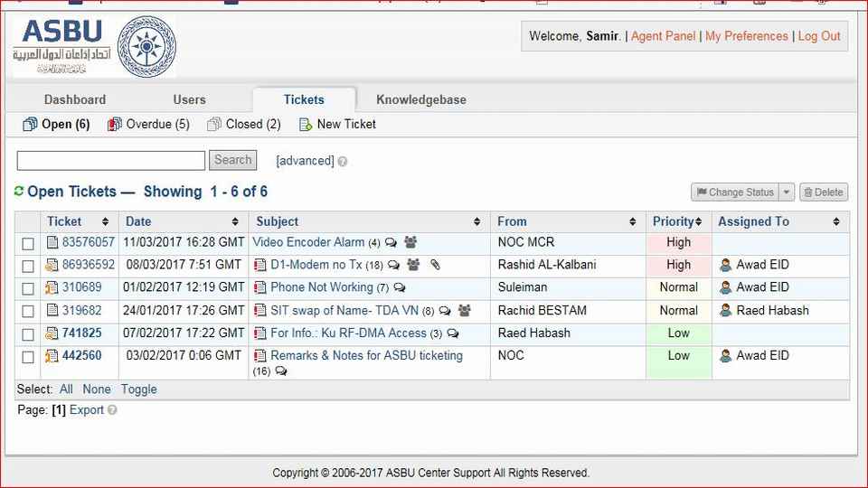Open My Preferences link

pyautogui.click(x=746, y=36)
